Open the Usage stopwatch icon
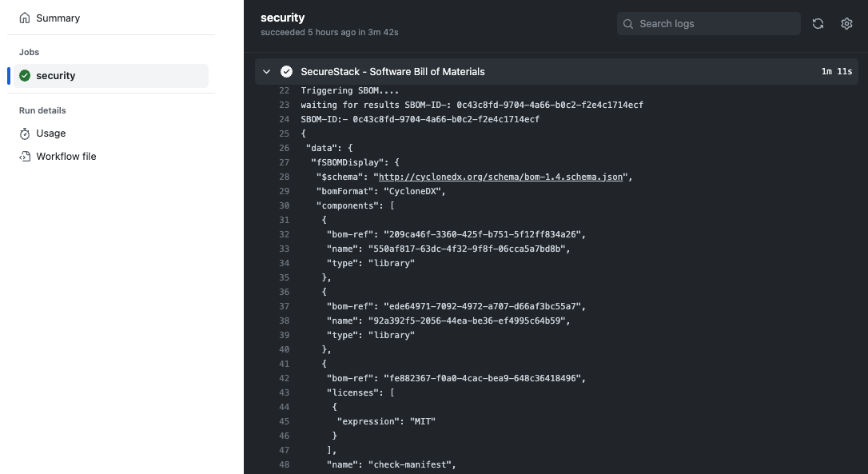This screenshot has height=474, width=868. pyautogui.click(x=24, y=133)
